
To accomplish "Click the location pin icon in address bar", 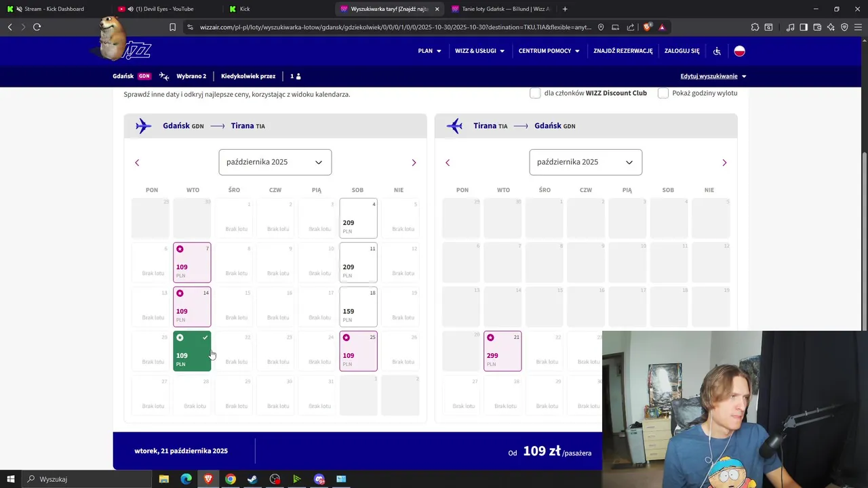I will click(601, 27).
